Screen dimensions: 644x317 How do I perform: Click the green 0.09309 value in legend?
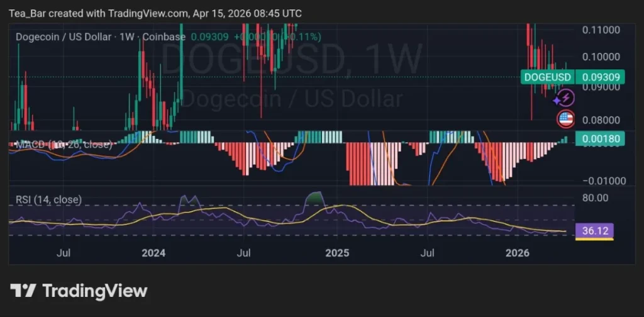pyautogui.click(x=210, y=37)
